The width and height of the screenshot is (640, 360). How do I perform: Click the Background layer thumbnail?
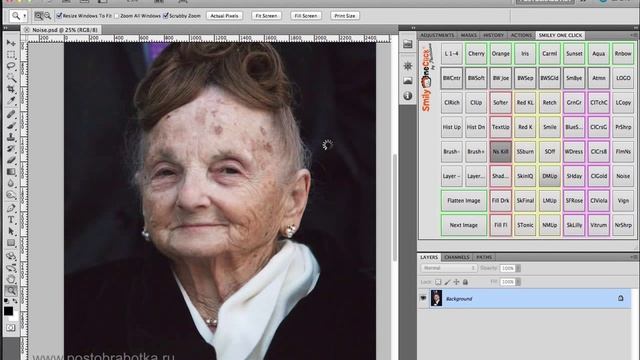click(436, 298)
